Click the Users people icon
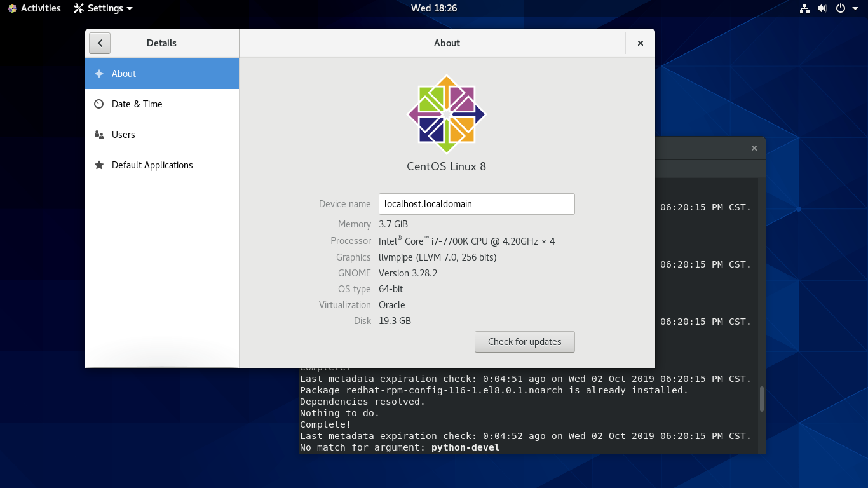868x488 pixels. click(x=98, y=135)
